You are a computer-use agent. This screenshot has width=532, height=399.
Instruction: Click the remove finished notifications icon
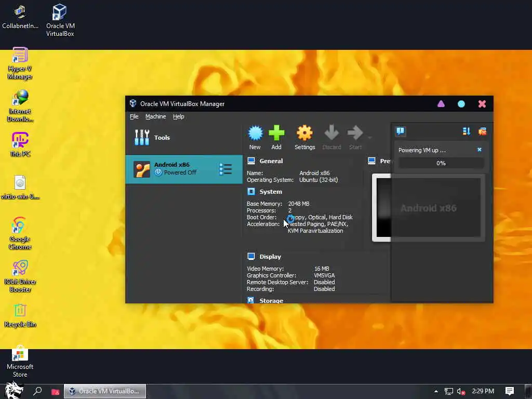482,131
